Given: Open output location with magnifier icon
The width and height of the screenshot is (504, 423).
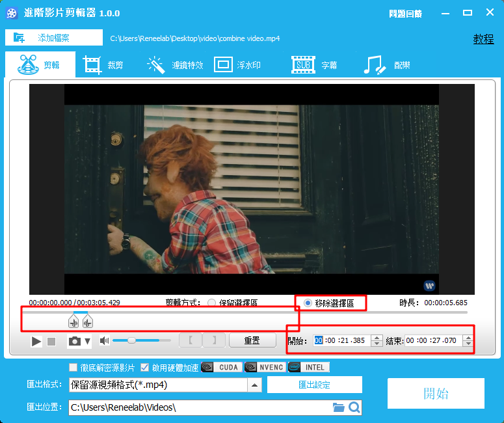Looking at the screenshot, I should click(x=354, y=407).
